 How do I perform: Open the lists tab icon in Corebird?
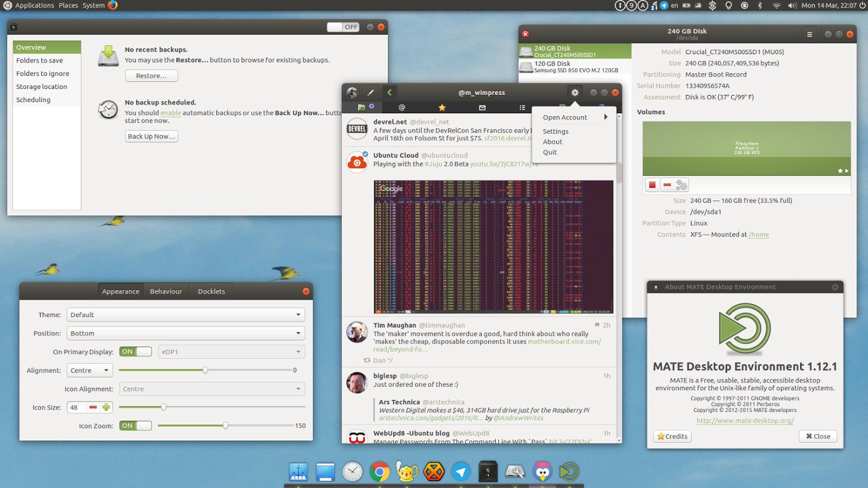[522, 107]
